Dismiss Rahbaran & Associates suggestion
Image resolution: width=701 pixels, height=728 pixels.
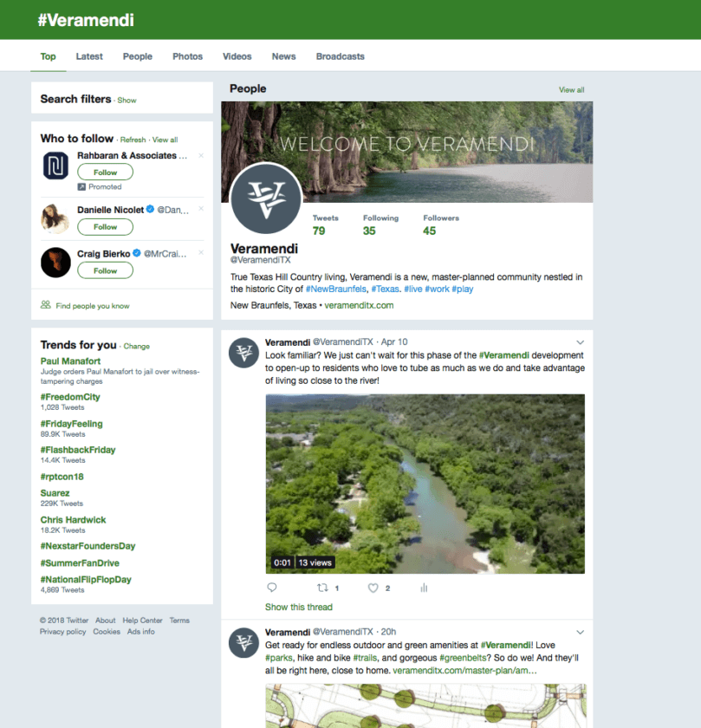(201, 155)
